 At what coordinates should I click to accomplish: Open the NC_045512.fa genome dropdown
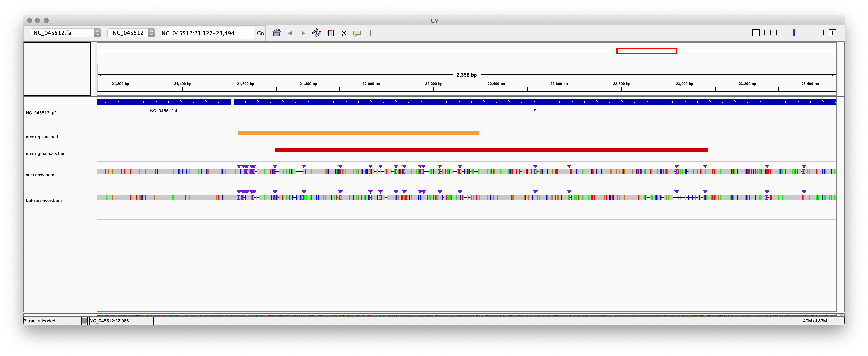65,33
